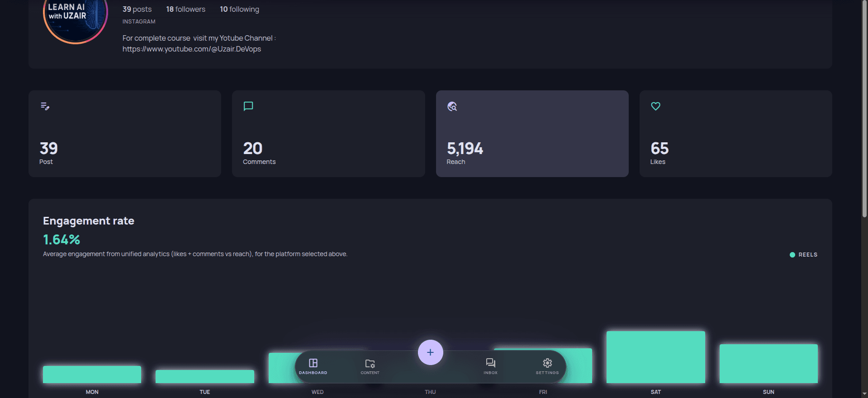Select the 5,194 Reach stat card
Viewport: 868px width, 398px height.
click(532, 134)
